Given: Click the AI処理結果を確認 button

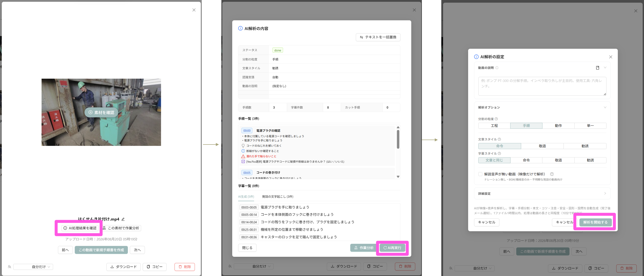Looking at the screenshot, I should click(80, 228).
